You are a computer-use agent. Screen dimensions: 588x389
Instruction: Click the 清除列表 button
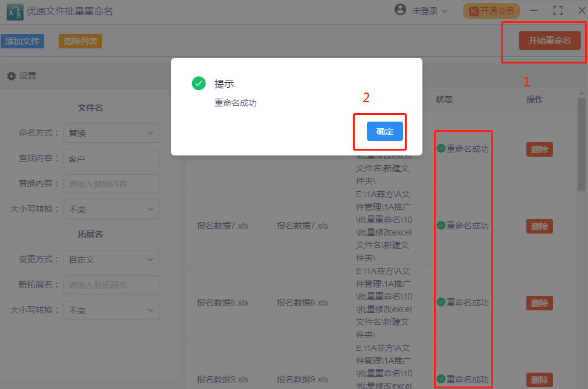tap(80, 41)
